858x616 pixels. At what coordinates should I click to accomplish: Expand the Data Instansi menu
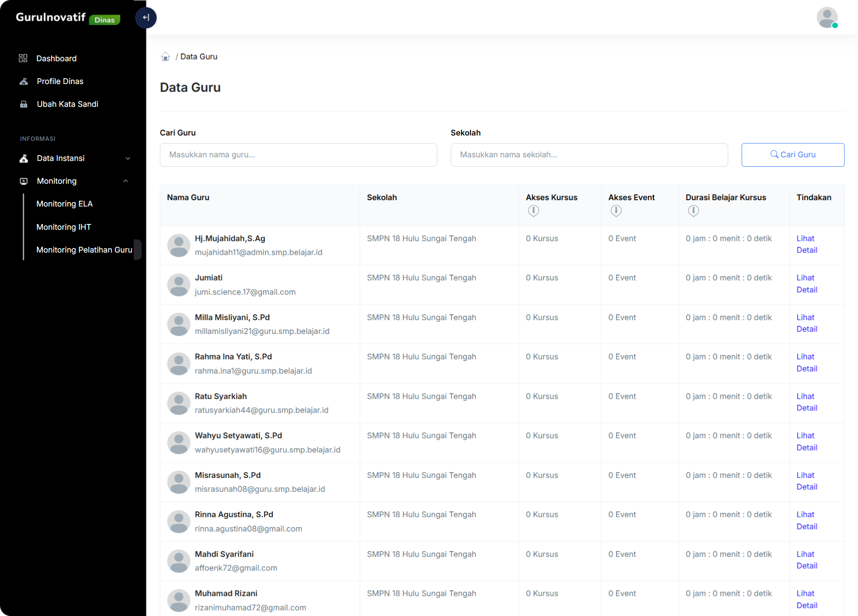coord(74,158)
